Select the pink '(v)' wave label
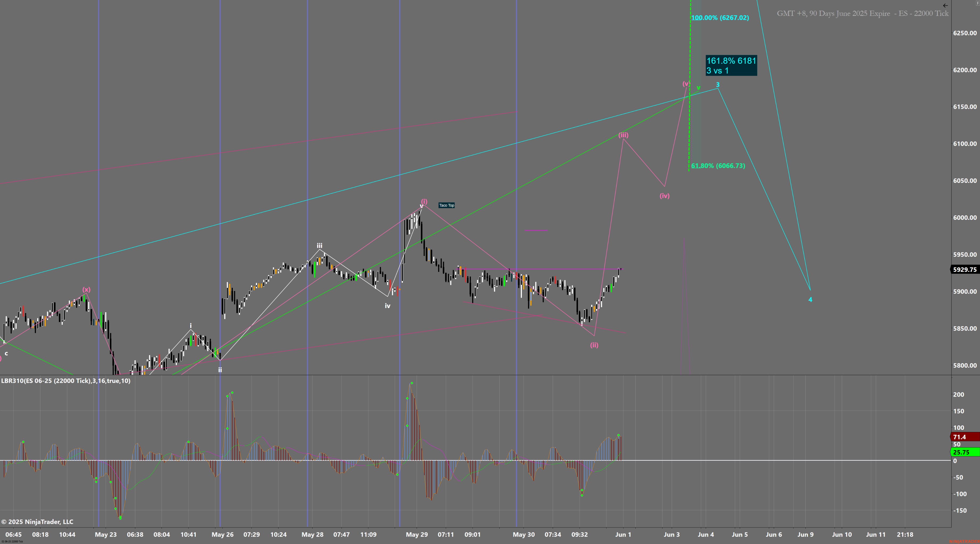The image size is (980, 544). click(686, 84)
